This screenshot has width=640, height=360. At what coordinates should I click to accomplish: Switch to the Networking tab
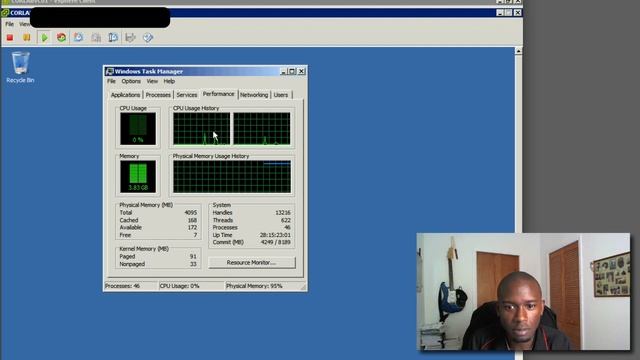254,95
